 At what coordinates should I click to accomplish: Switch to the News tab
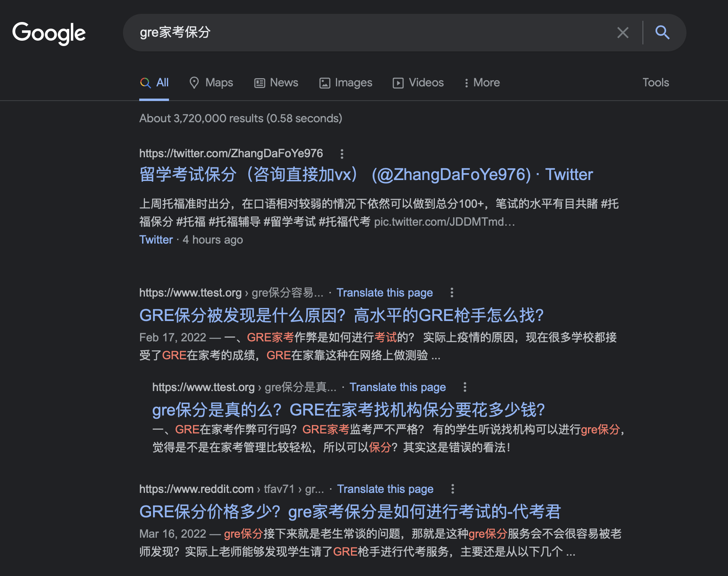click(x=276, y=83)
